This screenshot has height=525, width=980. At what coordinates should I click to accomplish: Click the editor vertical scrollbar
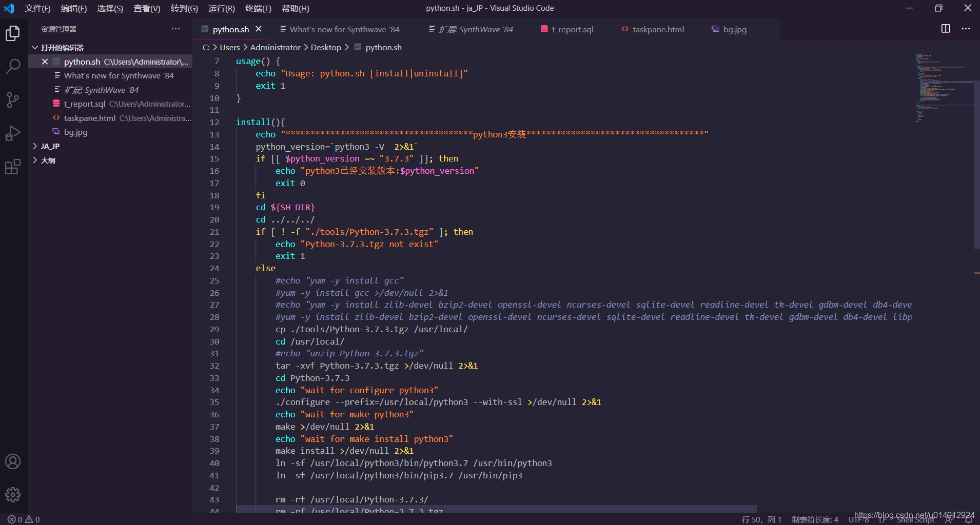point(977,164)
